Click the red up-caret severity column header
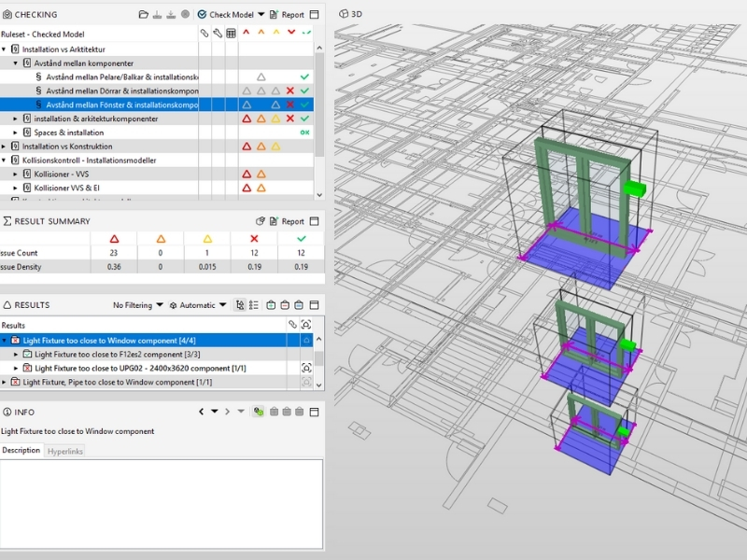Viewport: 747px width, 560px height. tap(247, 33)
